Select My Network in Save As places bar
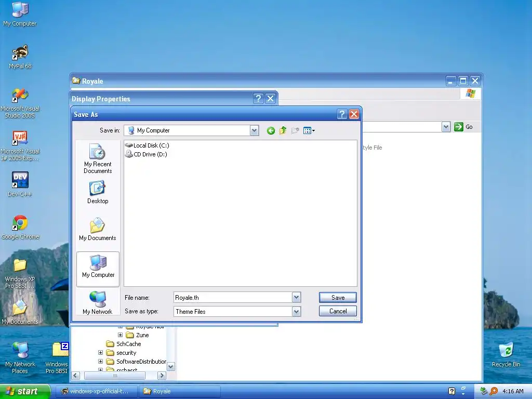The height and width of the screenshot is (399, 532). [x=97, y=303]
